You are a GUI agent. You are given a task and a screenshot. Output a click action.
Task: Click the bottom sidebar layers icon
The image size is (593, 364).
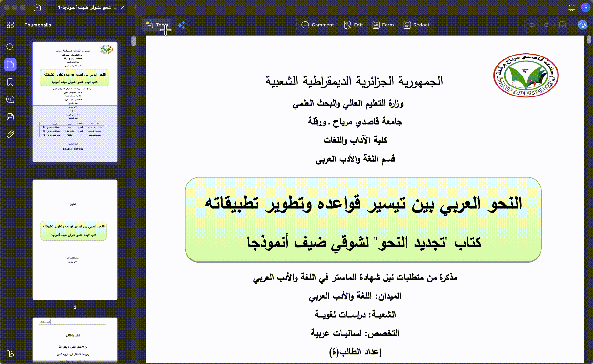click(10, 354)
